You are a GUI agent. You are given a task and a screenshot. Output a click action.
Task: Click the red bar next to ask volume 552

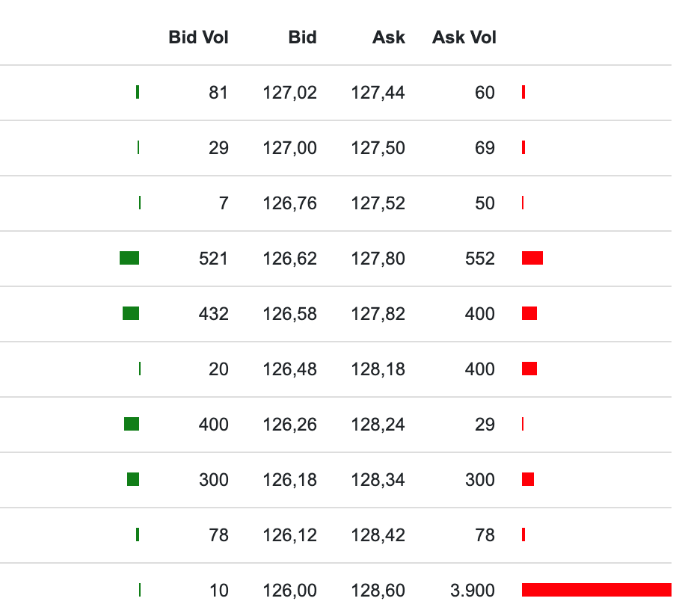point(532,258)
